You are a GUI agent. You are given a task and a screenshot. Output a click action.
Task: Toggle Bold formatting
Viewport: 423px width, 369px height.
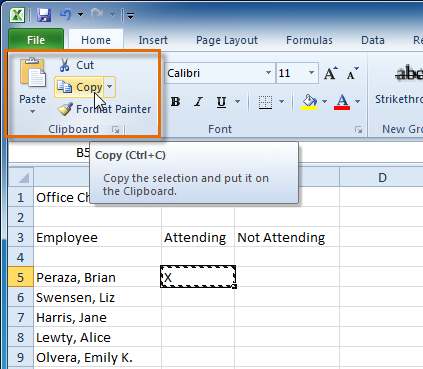pyautogui.click(x=175, y=102)
